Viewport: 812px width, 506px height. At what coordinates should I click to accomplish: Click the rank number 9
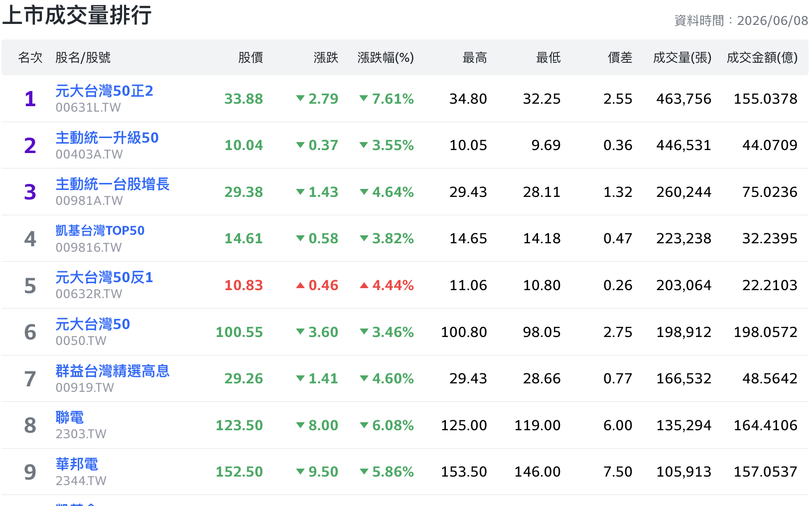[x=30, y=472]
